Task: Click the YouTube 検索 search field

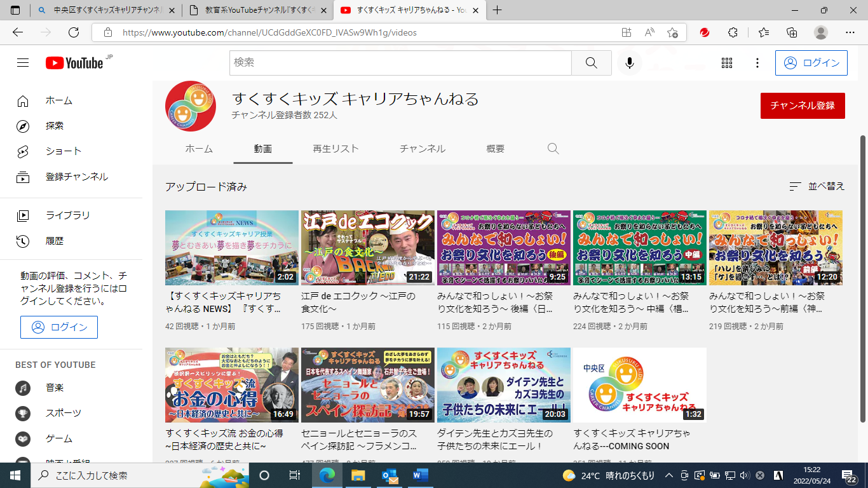Action: (x=400, y=63)
